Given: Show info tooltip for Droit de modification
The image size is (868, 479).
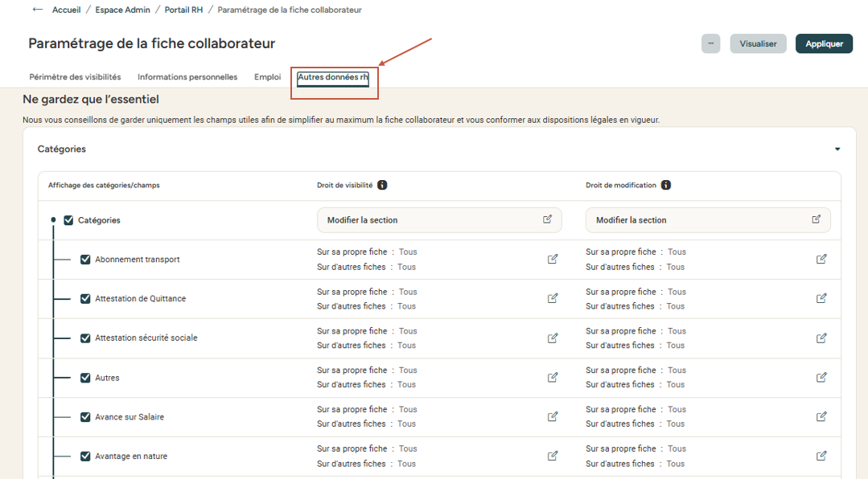Looking at the screenshot, I should point(666,186).
